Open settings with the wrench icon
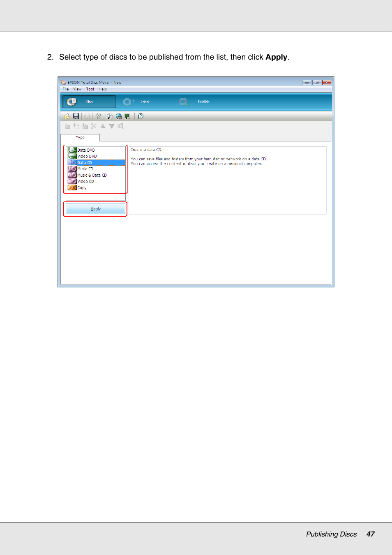 point(98,116)
